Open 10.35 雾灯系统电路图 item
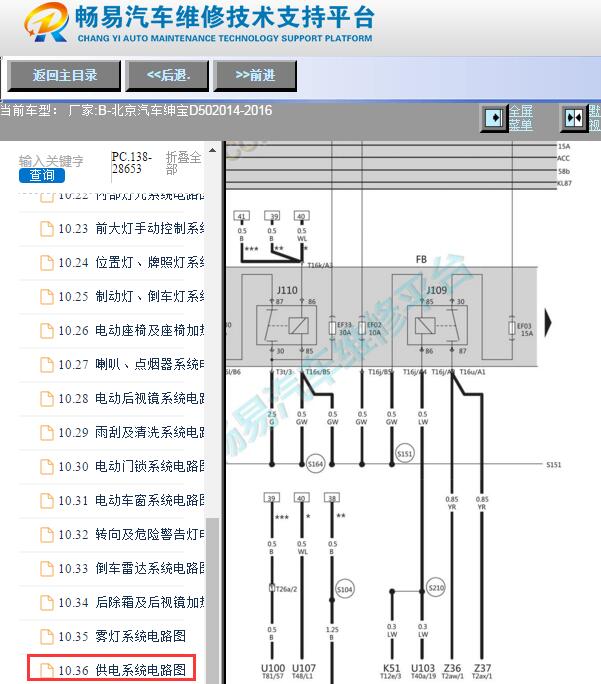The image size is (601, 684). (x=122, y=636)
